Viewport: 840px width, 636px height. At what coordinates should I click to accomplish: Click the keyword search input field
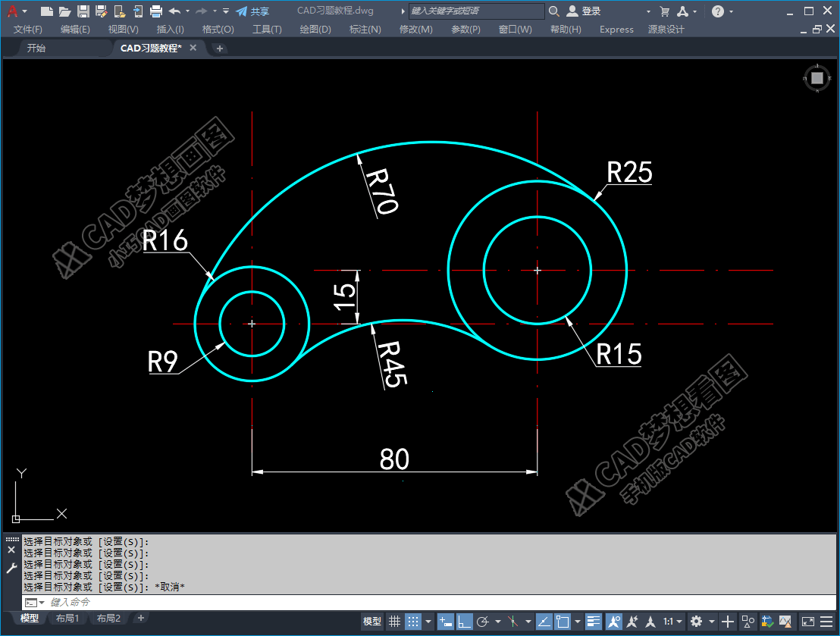[x=476, y=11]
